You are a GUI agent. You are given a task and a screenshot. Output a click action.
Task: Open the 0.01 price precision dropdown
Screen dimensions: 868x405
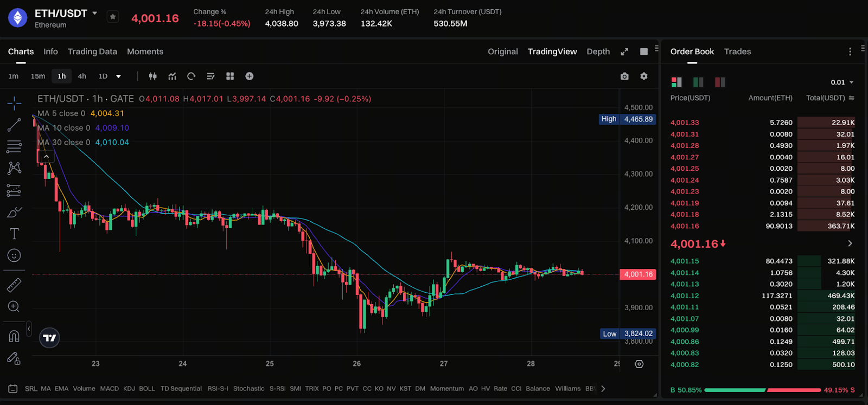coord(842,82)
